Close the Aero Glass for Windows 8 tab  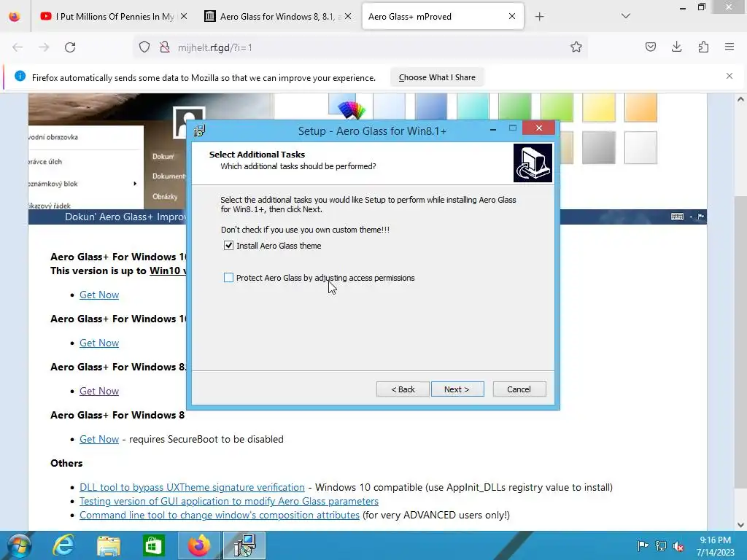(x=348, y=16)
